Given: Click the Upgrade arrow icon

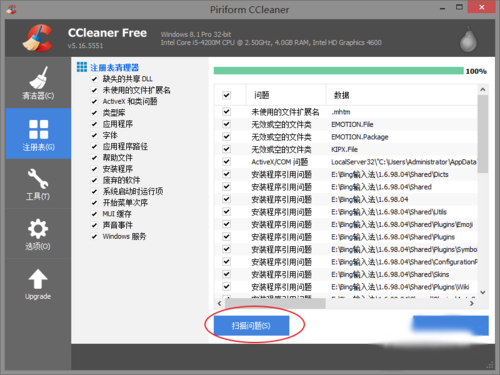Looking at the screenshot, I should 38,279.
